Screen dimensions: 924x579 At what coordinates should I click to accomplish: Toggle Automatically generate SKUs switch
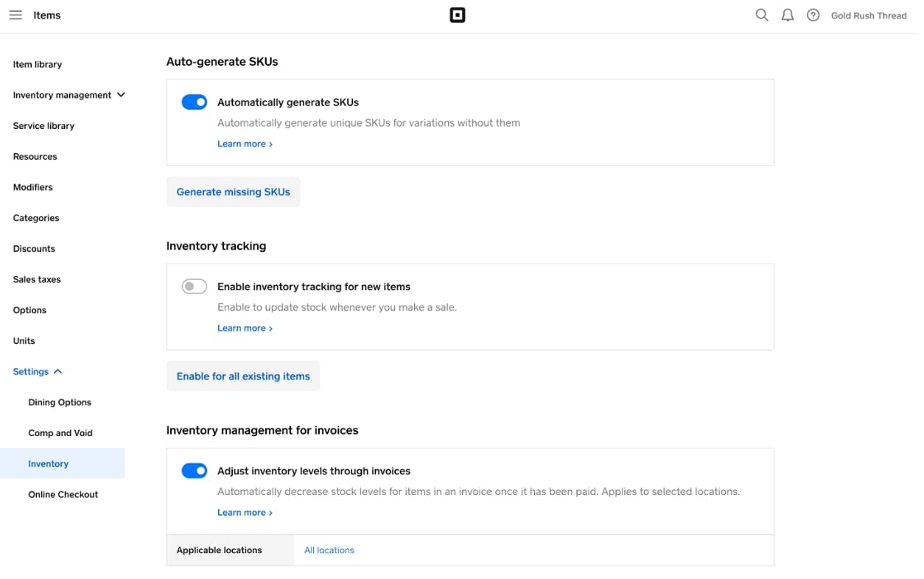(x=195, y=102)
